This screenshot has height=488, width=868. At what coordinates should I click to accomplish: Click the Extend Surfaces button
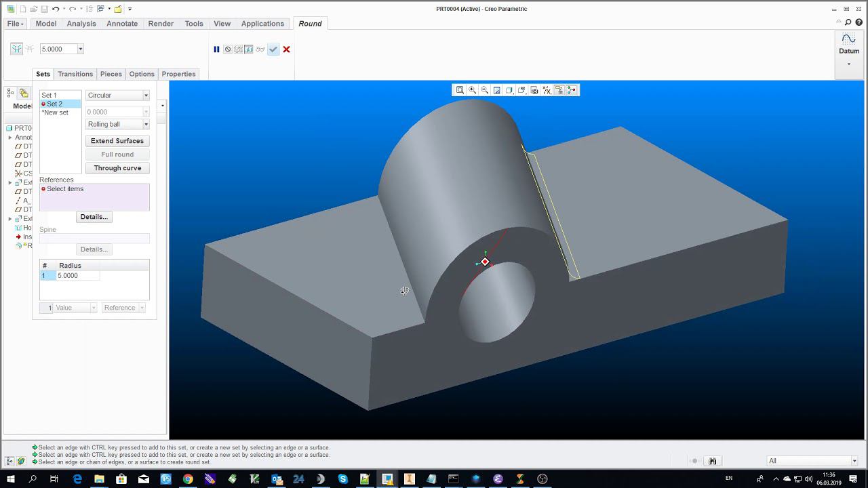(117, 141)
